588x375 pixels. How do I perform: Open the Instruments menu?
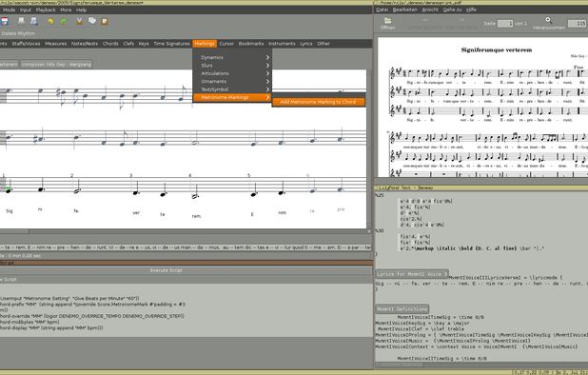[x=282, y=44]
